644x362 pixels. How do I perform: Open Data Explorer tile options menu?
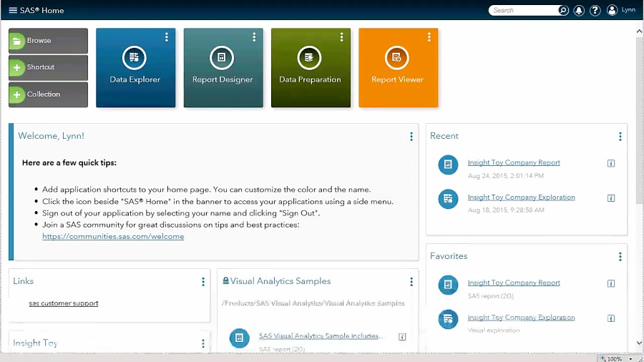(166, 37)
